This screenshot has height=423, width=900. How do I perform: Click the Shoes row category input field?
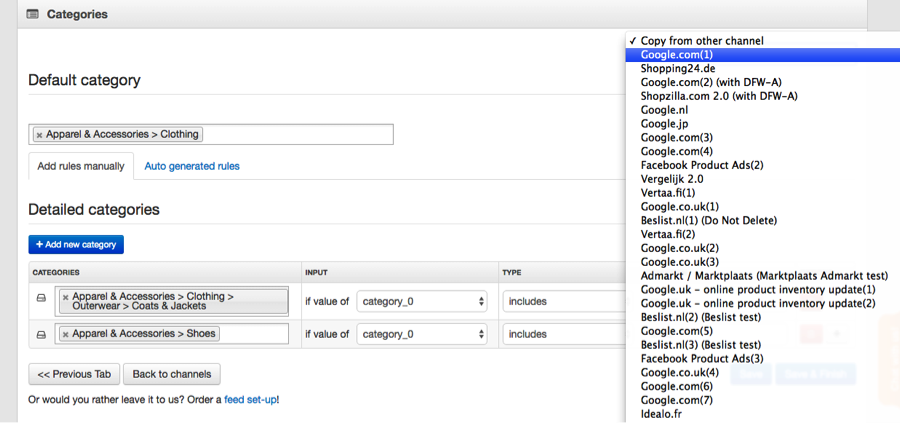[172, 334]
